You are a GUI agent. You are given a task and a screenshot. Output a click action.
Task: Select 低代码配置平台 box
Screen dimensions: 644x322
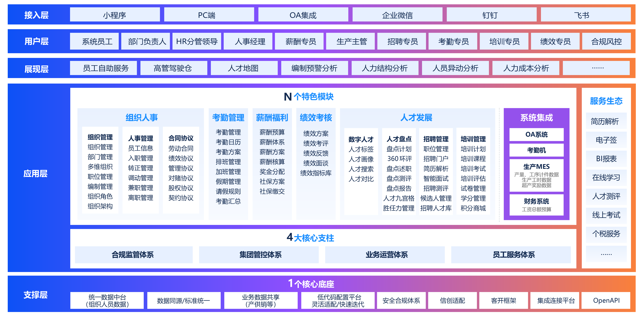(338, 301)
